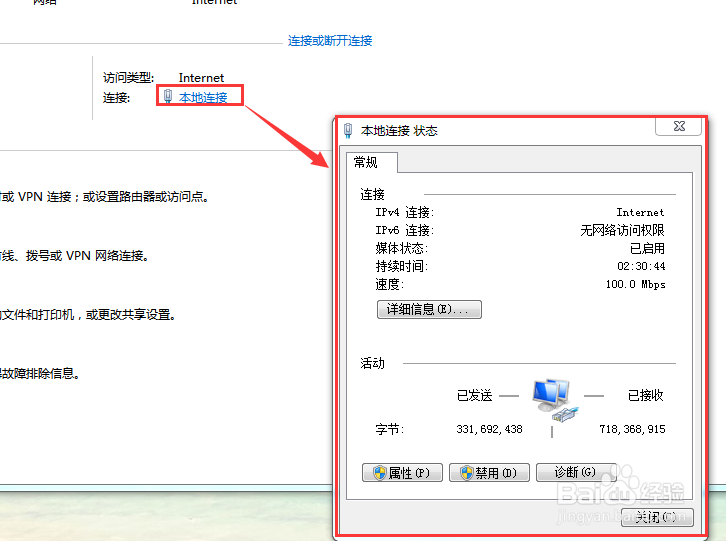The height and width of the screenshot is (541, 726).
Task: Click the 诊断(G) button
Action: pyautogui.click(x=576, y=472)
